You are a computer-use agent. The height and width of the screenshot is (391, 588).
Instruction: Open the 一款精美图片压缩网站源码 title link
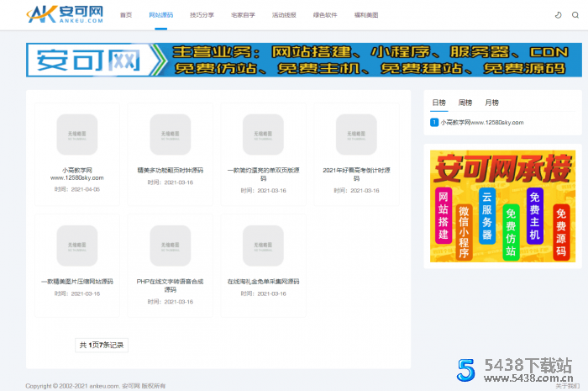(x=77, y=281)
